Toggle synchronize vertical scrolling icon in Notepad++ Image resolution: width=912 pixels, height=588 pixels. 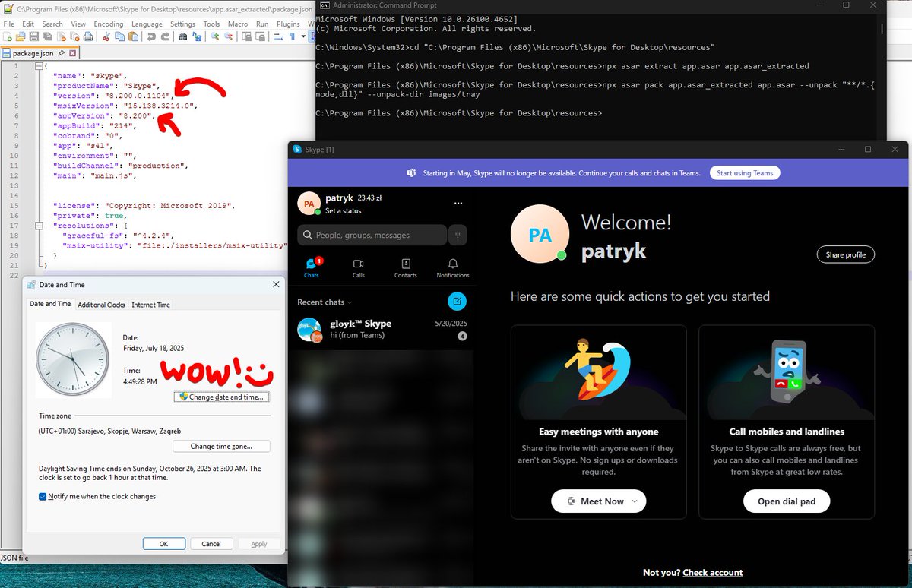(247, 36)
